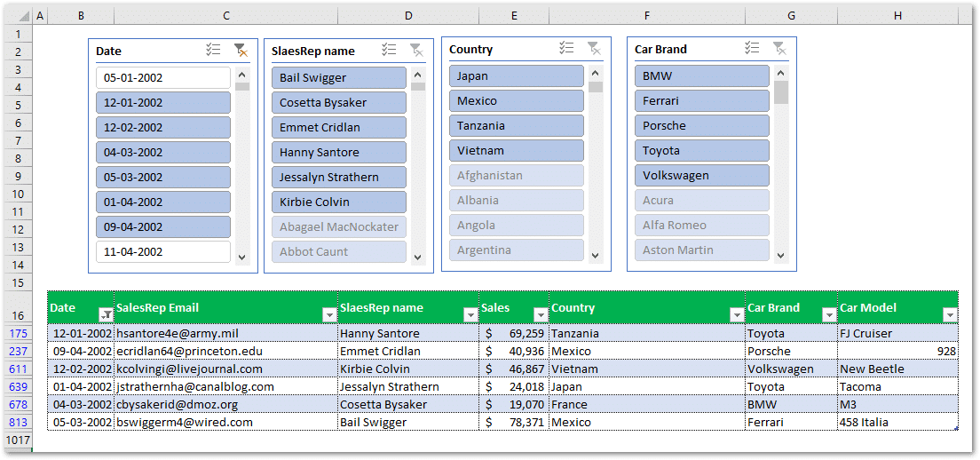Deselect Bail Swigger in slicer
Image resolution: width=980 pixels, height=460 pixels.
[x=338, y=78]
